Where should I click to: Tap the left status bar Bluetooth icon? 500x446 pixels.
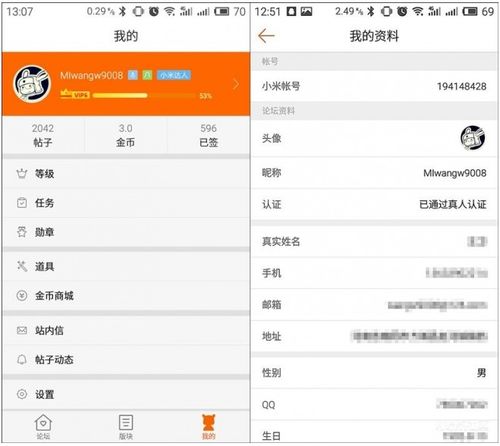point(123,11)
